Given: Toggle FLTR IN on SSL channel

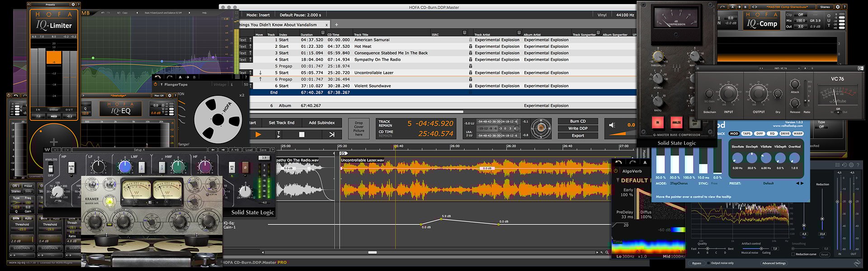Looking at the screenshot, I should tap(71, 167).
